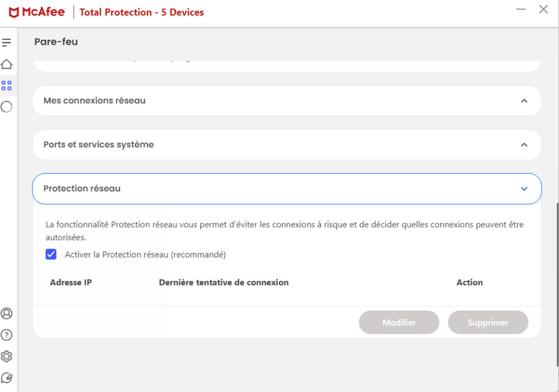Open the account profile icon

click(7, 313)
